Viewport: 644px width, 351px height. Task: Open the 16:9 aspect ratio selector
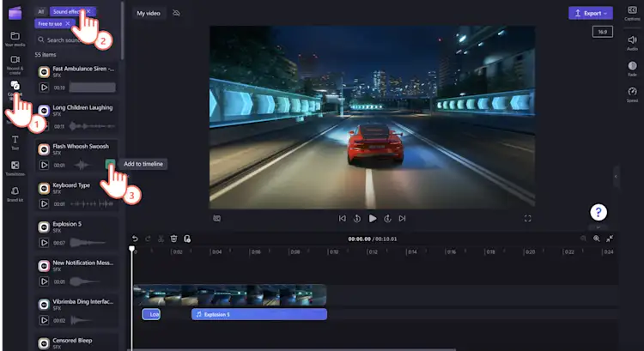pos(603,32)
